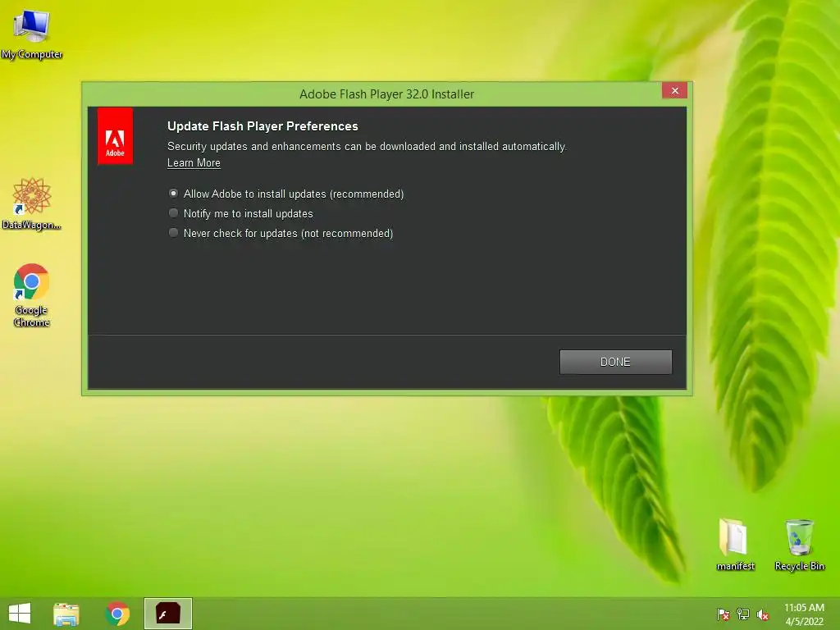Close the Flash Player Installer window
This screenshot has height=630, width=840.
674,90
